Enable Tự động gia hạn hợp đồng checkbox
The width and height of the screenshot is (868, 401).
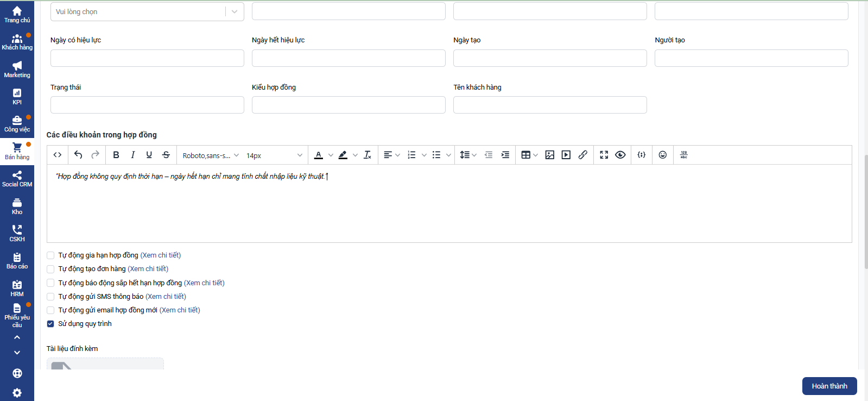click(50, 255)
